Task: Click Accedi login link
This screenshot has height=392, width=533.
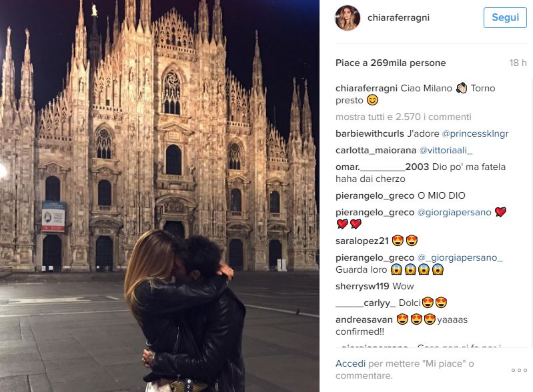Action: pos(350,363)
